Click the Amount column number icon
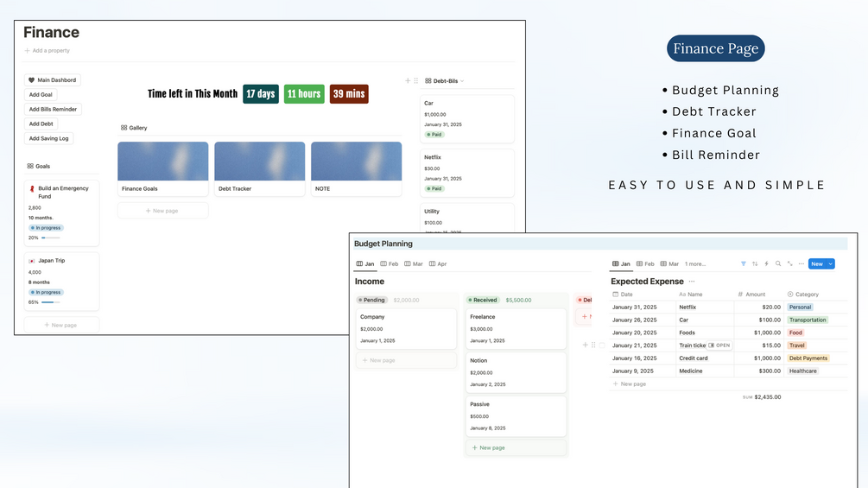Screen dimensions: 868x488 pyautogui.click(x=740, y=295)
